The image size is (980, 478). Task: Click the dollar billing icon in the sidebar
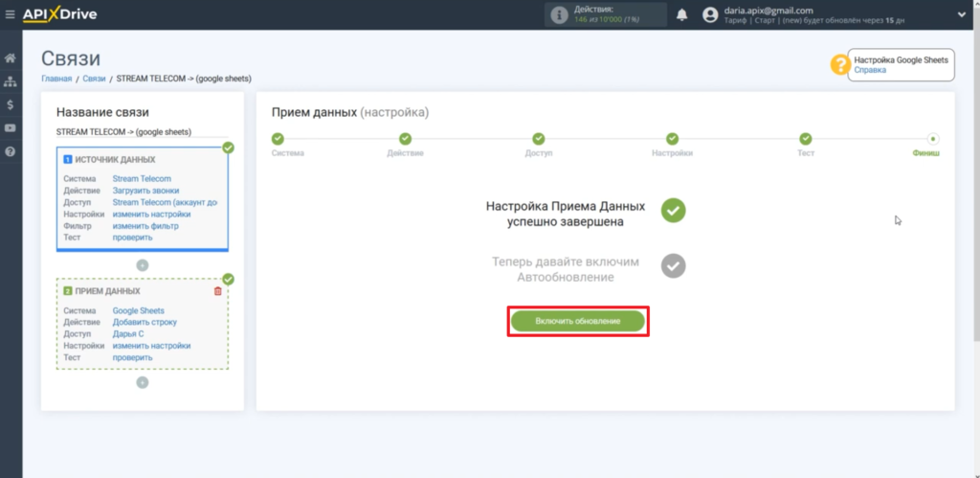pos(10,104)
